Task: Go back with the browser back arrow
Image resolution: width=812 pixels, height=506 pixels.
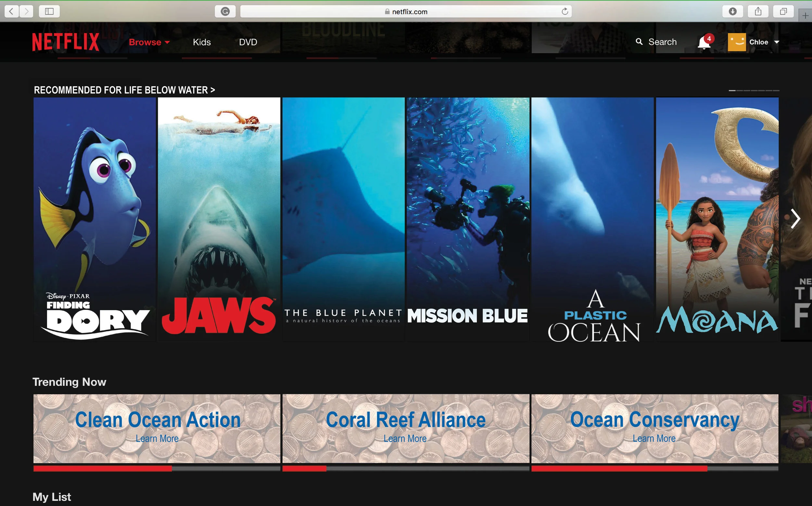Action: coord(11,12)
